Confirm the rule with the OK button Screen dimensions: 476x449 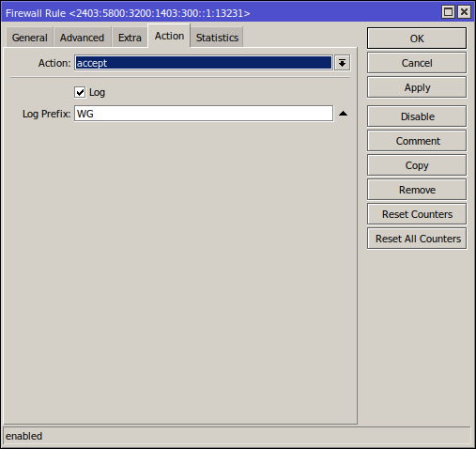pos(417,39)
